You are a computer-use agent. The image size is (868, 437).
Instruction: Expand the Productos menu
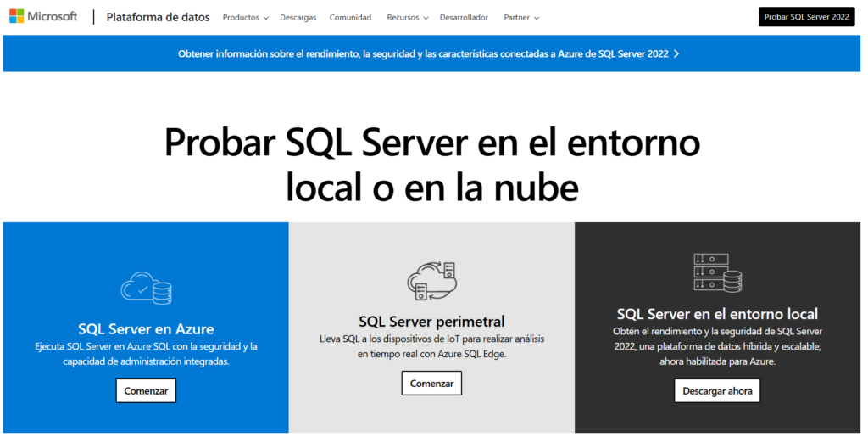click(245, 18)
